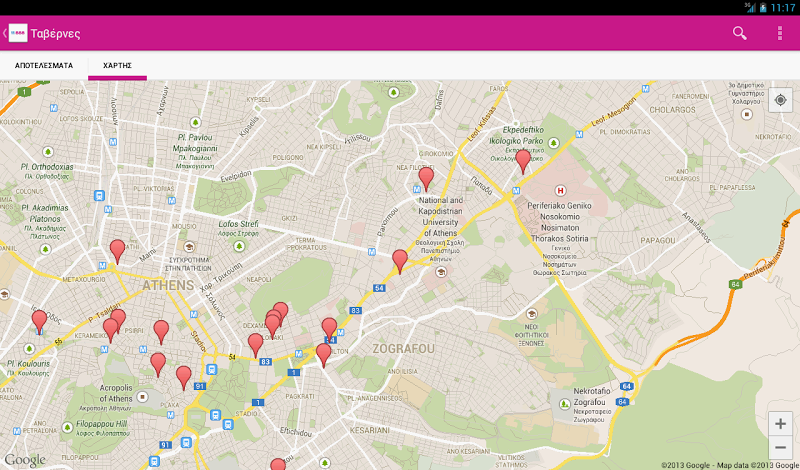Tap the university marker below Kapodistrian University
800x470 pixels.
441,272
